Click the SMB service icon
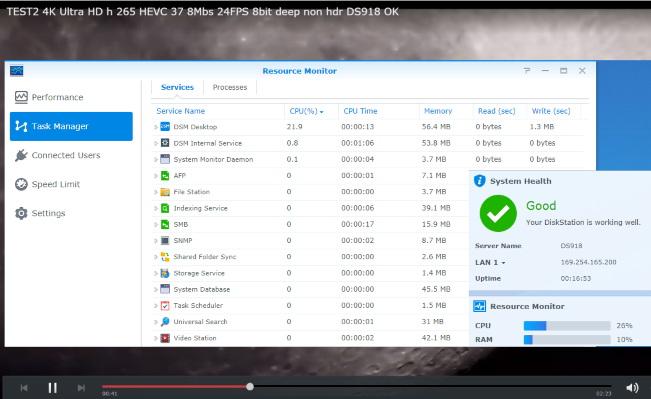 165,224
